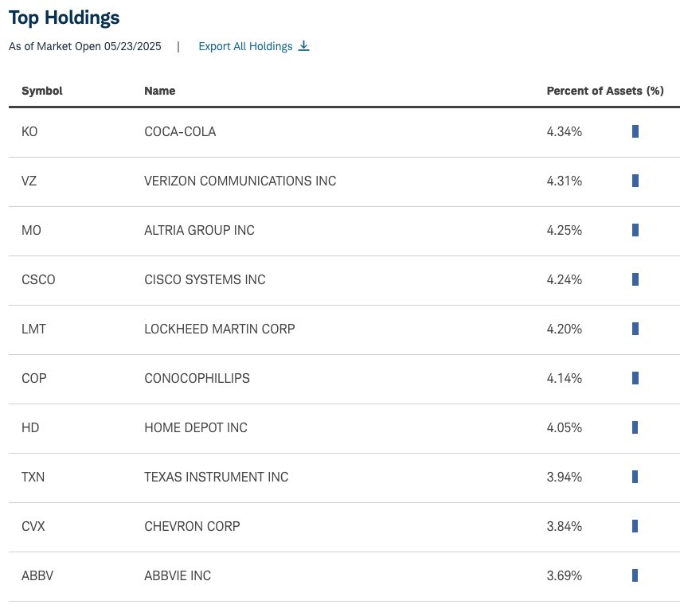
Task: Click the blue percent bar in TXN row
Action: click(635, 477)
